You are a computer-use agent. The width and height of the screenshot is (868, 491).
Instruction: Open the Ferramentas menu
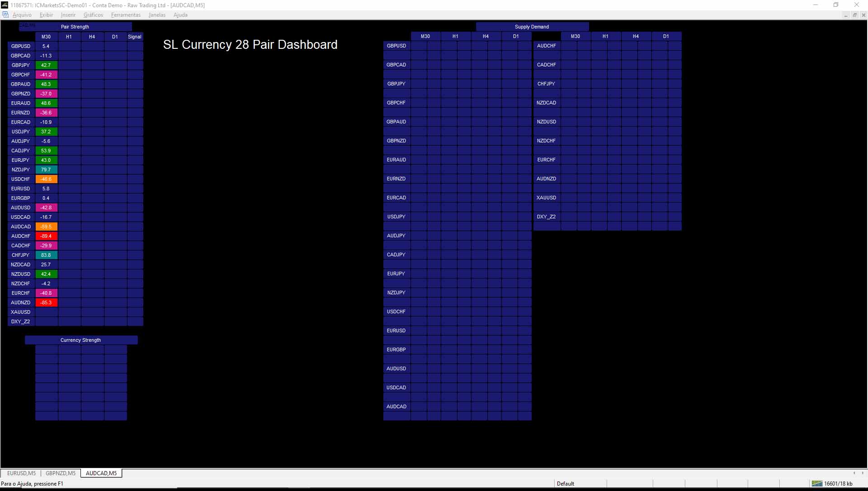pos(126,15)
